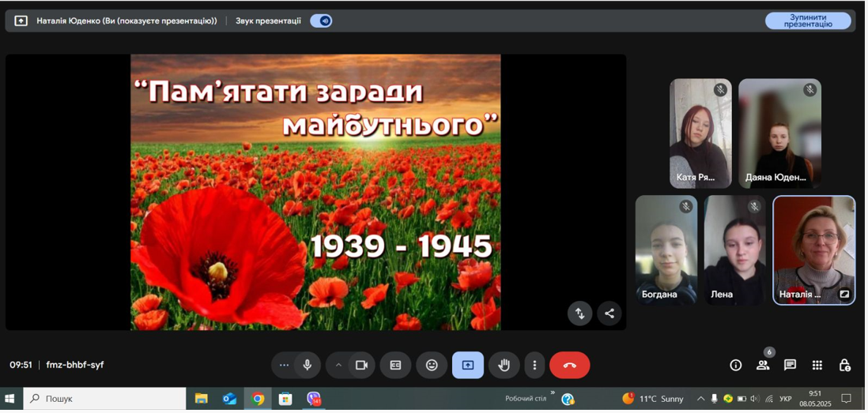Click the share icon on the presentation
This screenshot has width=868, height=413.
click(x=609, y=314)
